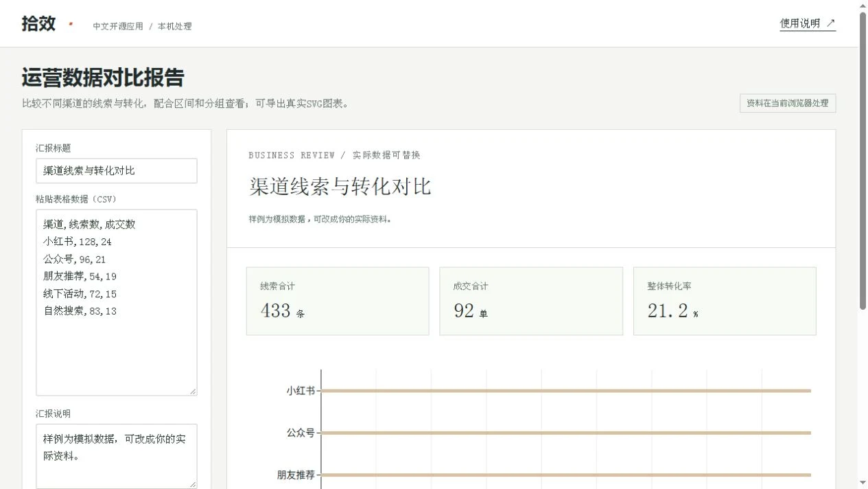Click the 朋友推荐 axis label
This screenshot has height=489, width=868.
click(x=296, y=475)
